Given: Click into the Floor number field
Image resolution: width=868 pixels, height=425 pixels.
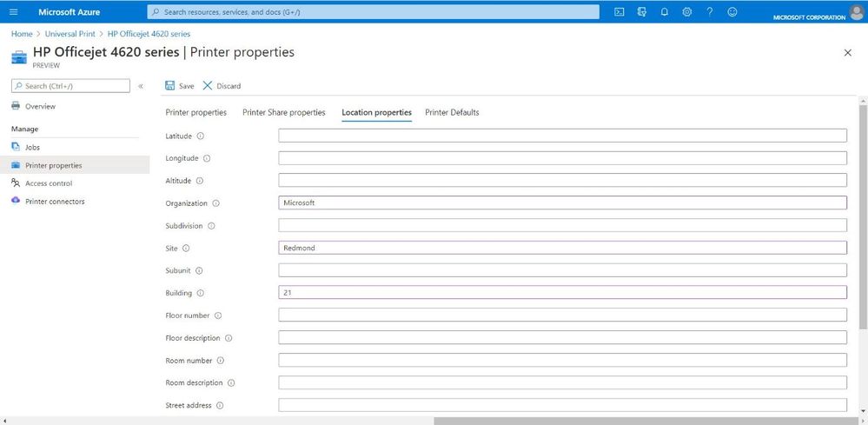Looking at the screenshot, I should (x=562, y=315).
